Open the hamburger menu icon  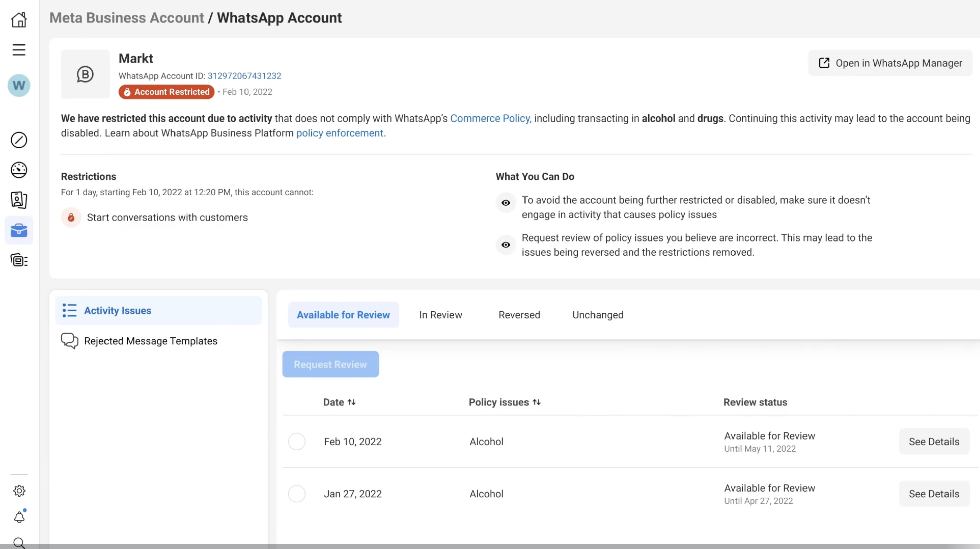tap(19, 50)
